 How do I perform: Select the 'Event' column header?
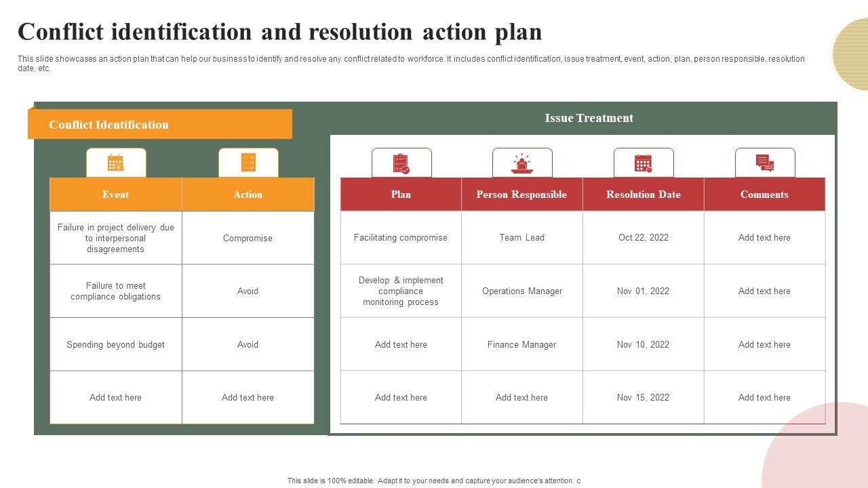[x=116, y=195]
